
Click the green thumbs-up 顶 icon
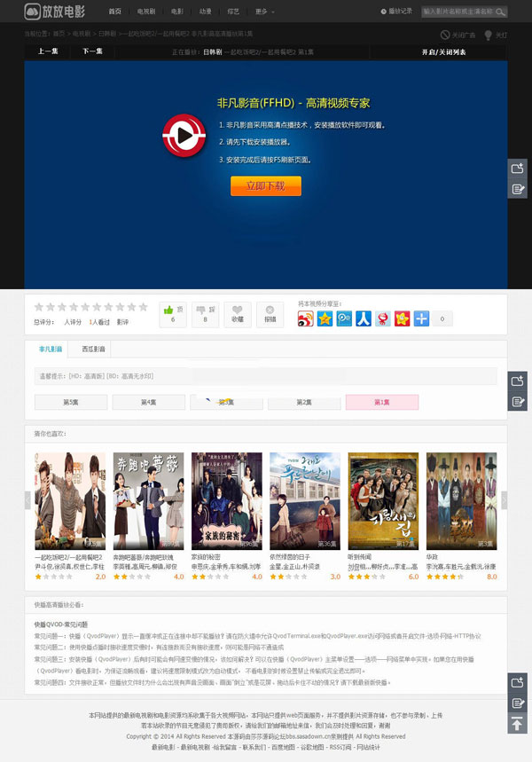click(168, 310)
